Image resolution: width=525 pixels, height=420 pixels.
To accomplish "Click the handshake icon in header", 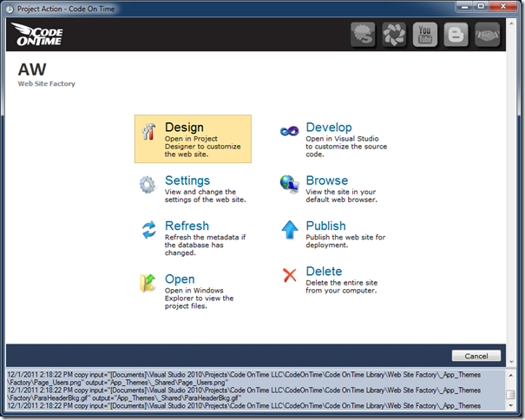I will coord(487,35).
